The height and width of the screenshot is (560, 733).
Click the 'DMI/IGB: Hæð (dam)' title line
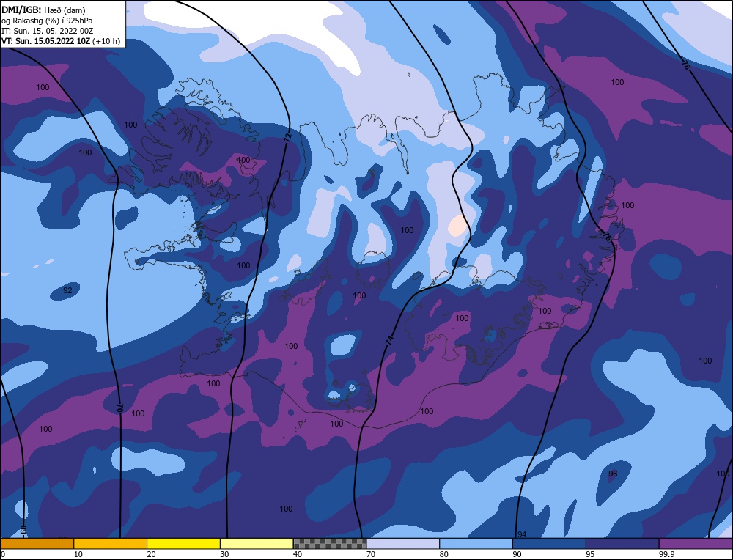click(x=43, y=10)
